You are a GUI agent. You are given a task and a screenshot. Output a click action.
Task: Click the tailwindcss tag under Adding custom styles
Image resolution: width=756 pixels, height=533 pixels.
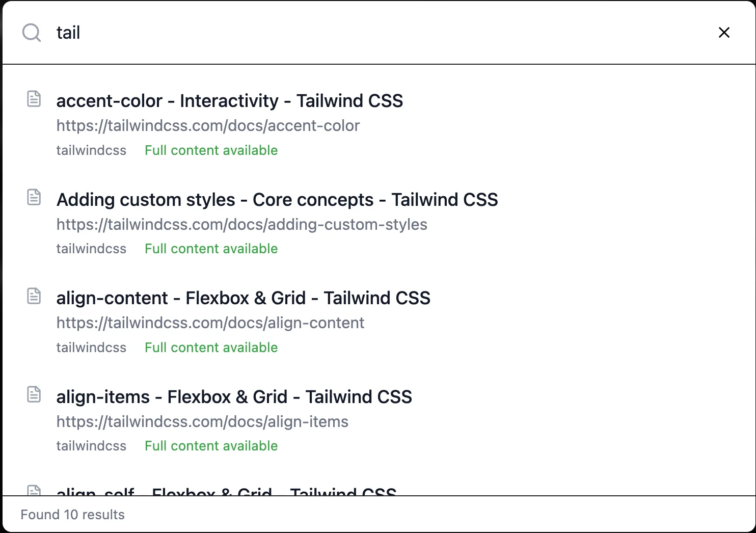91,249
